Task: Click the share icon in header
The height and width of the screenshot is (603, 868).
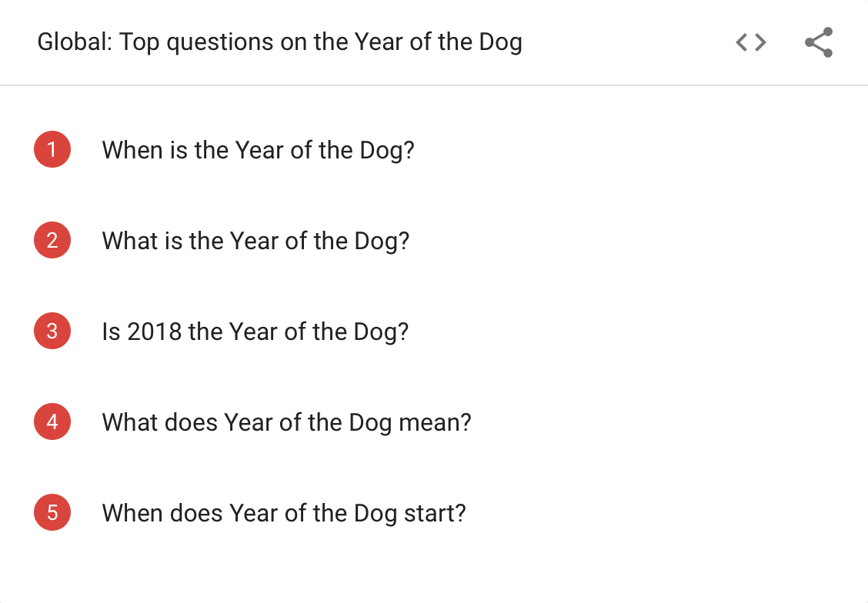Action: tap(819, 43)
